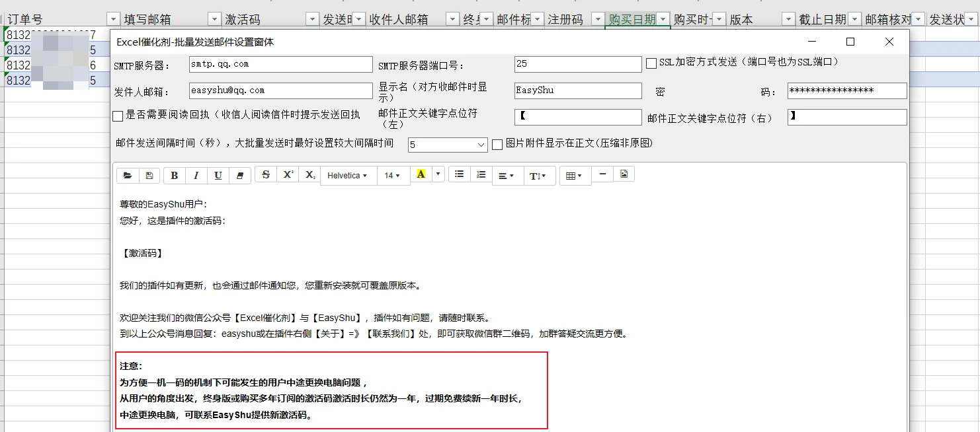
Task: Maximize the email settings dialog window
Action: click(850, 42)
